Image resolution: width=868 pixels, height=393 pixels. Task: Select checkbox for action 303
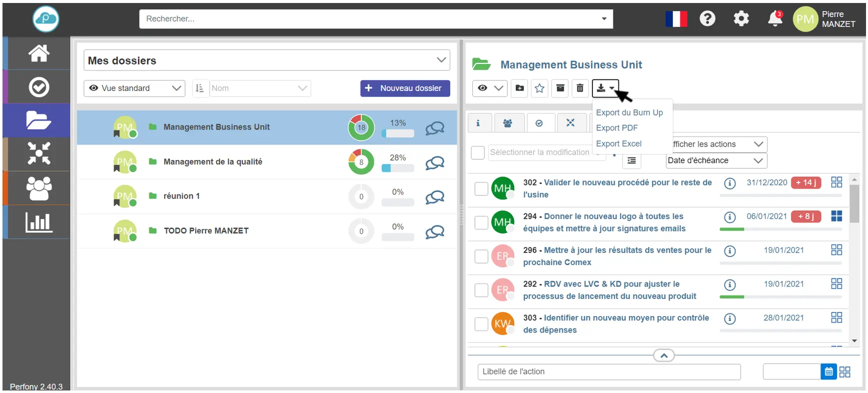click(481, 324)
